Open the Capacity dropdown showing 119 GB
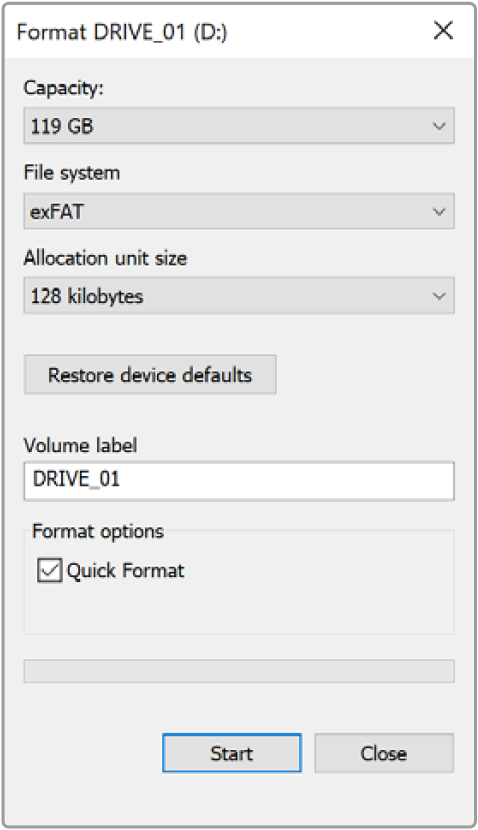This screenshot has height=830, width=478. tap(239, 126)
